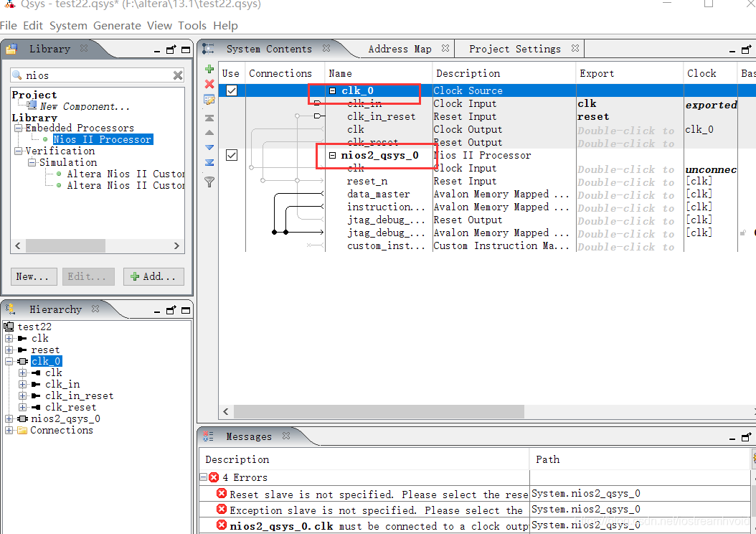Minimize the Messages panel
The height and width of the screenshot is (534, 756).
pos(732,438)
